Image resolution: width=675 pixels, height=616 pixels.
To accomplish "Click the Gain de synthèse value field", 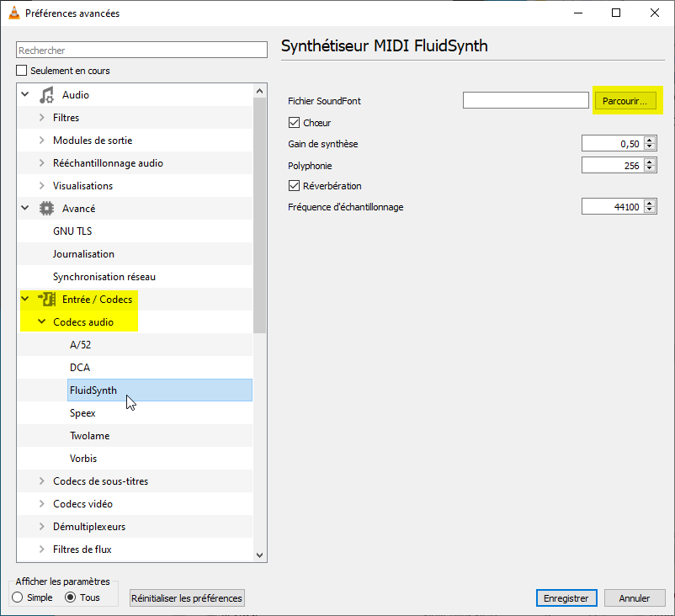I will (612, 143).
